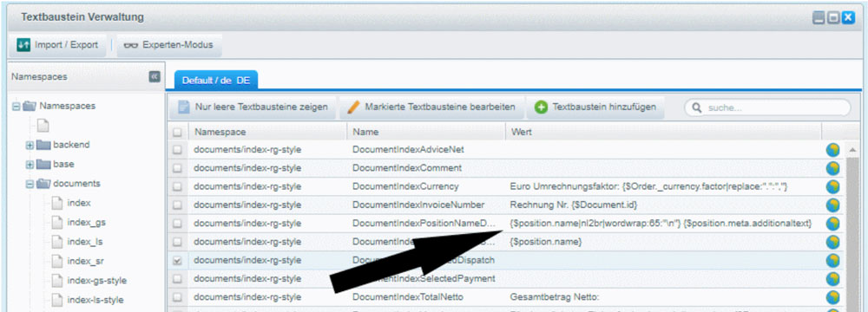This screenshot has width=868, height=312.
Task: Open the Import / Export function
Action: pyautogui.click(x=57, y=45)
